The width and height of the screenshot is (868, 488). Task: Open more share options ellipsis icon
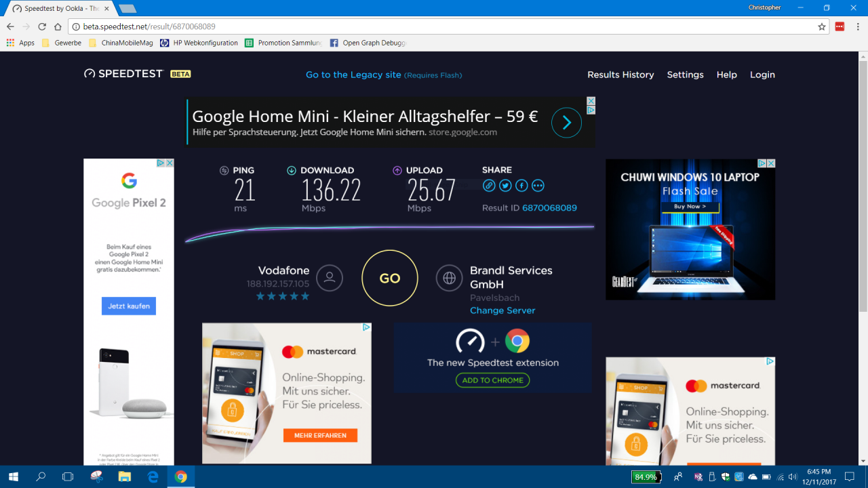coord(538,185)
